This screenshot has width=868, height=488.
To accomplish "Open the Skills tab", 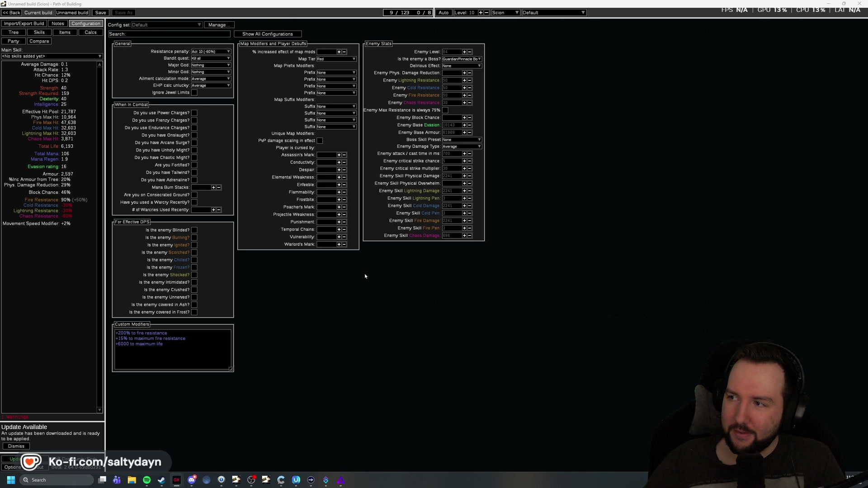I will click(39, 33).
